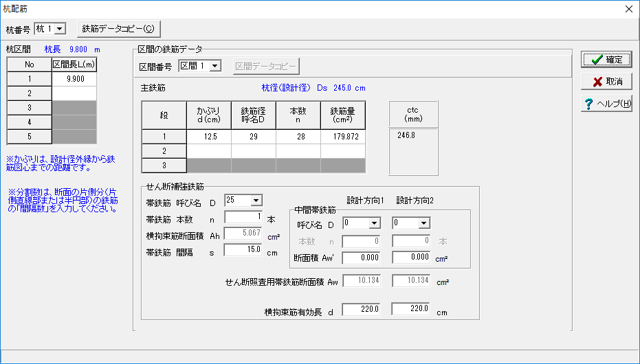Click the ctc value 246.8
The width and height of the screenshot is (640, 364).
click(x=406, y=135)
